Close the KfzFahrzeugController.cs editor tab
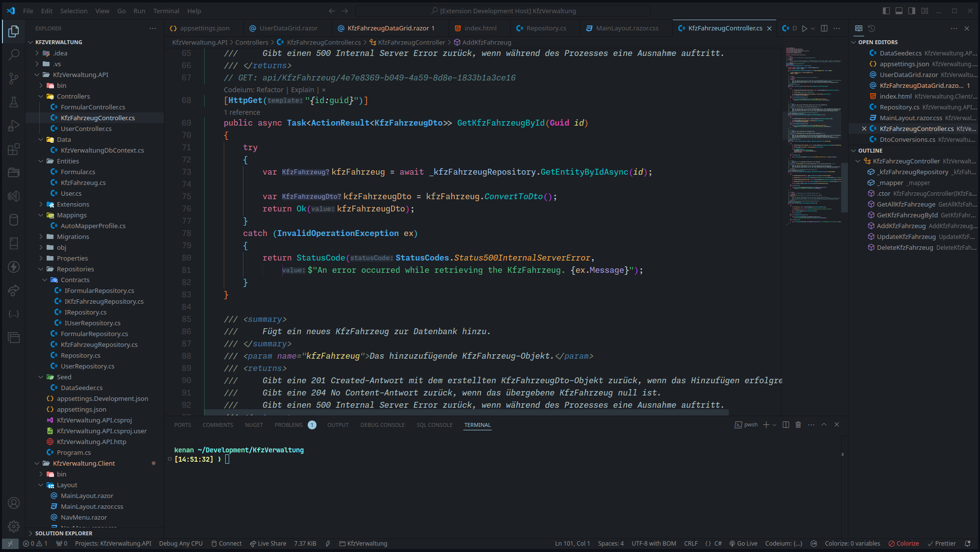This screenshot has width=980, height=552. tap(769, 28)
